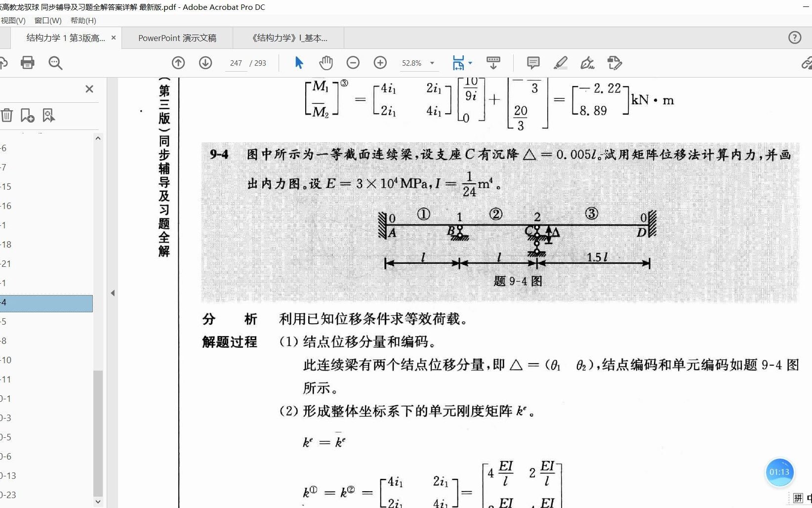This screenshot has height=508, width=812.
Task: Open the advanced search tool
Action: click(x=55, y=63)
